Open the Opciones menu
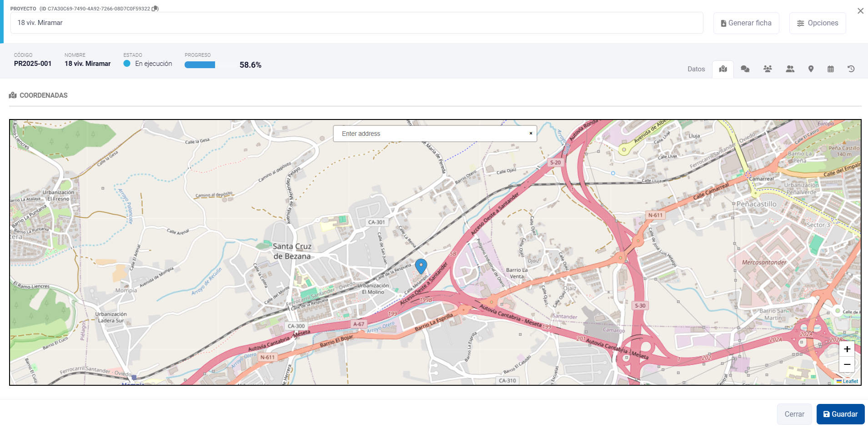The width and height of the screenshot is (868, 428). point(818,23)
